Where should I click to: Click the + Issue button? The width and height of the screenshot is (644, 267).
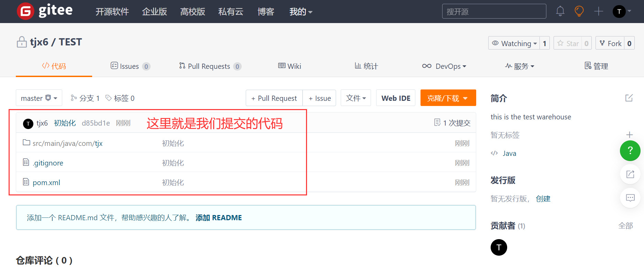point(319,98)
